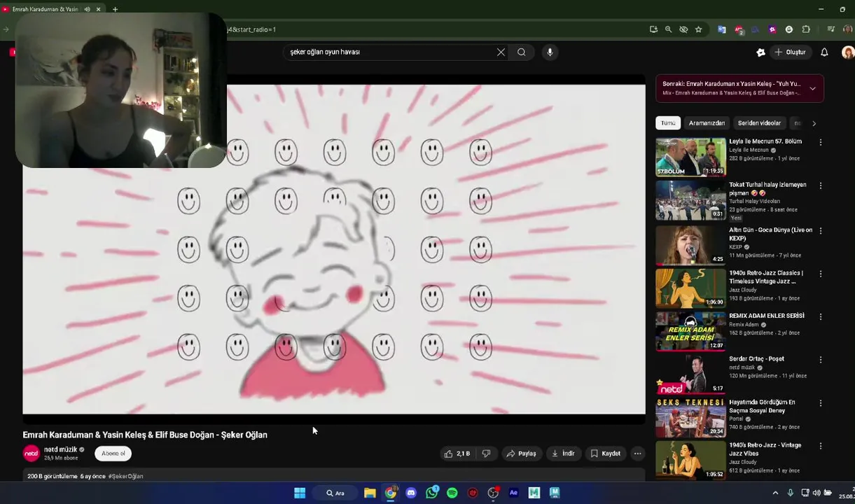The image size is (855, 504).
Task: Select the Seriden videolar filter chip
Action: [x=759, y=123]
